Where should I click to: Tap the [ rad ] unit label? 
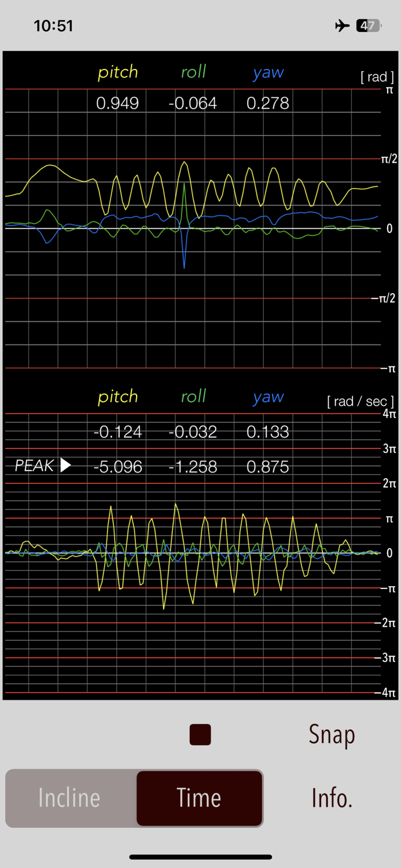click(377, 77)
